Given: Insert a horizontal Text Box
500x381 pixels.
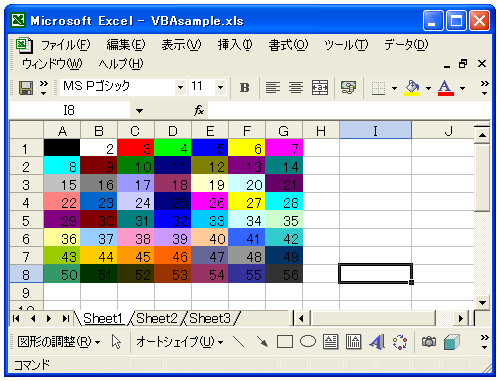Looking at the screenshot, I should coord(331,342).
